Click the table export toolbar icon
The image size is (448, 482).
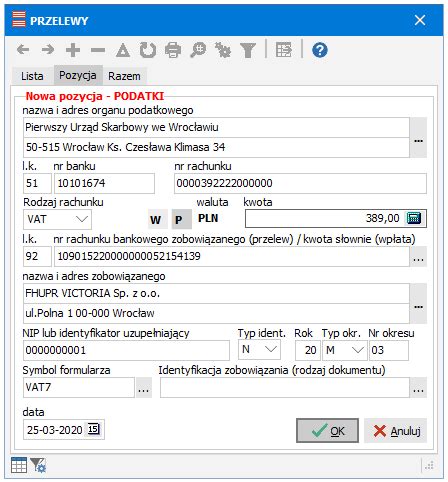(x=284, y=50)
